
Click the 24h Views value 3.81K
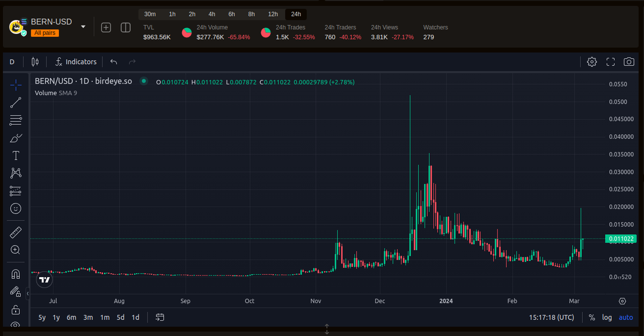379,37
